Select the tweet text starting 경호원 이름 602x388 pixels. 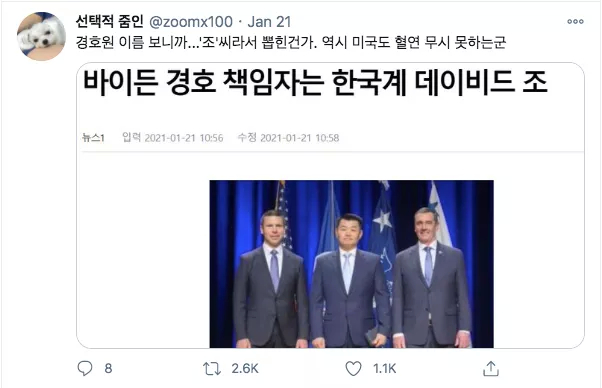(x=291, y=42)
